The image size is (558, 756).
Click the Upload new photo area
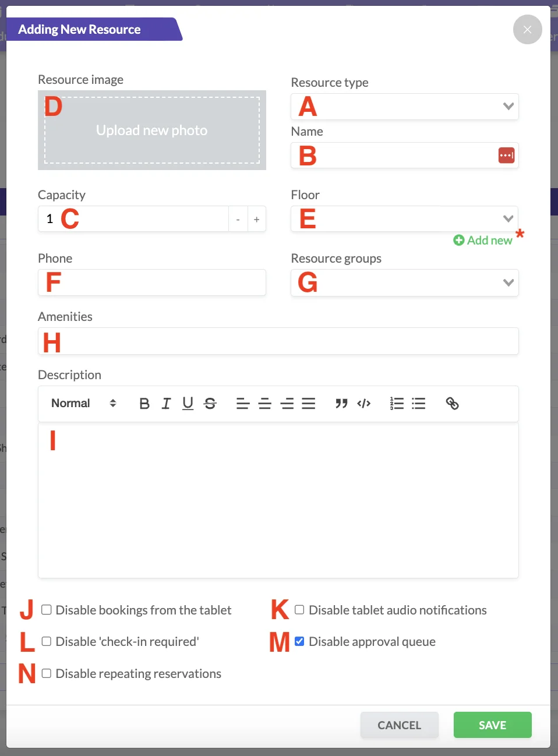[x=152, y=130]
